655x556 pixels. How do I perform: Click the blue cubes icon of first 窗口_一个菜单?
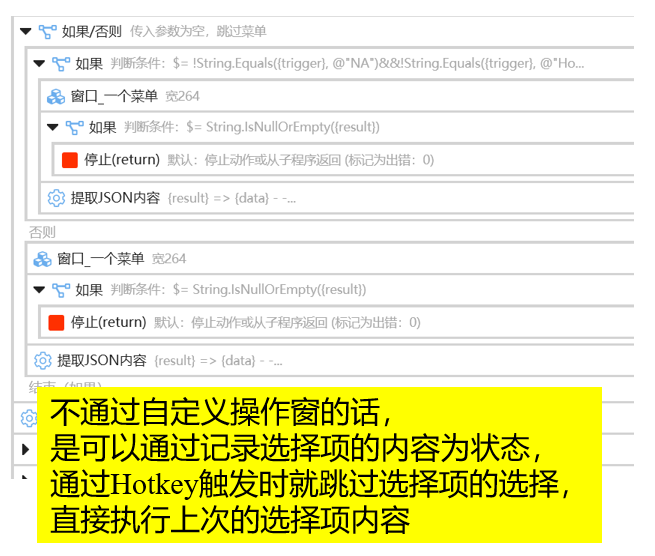56,96
